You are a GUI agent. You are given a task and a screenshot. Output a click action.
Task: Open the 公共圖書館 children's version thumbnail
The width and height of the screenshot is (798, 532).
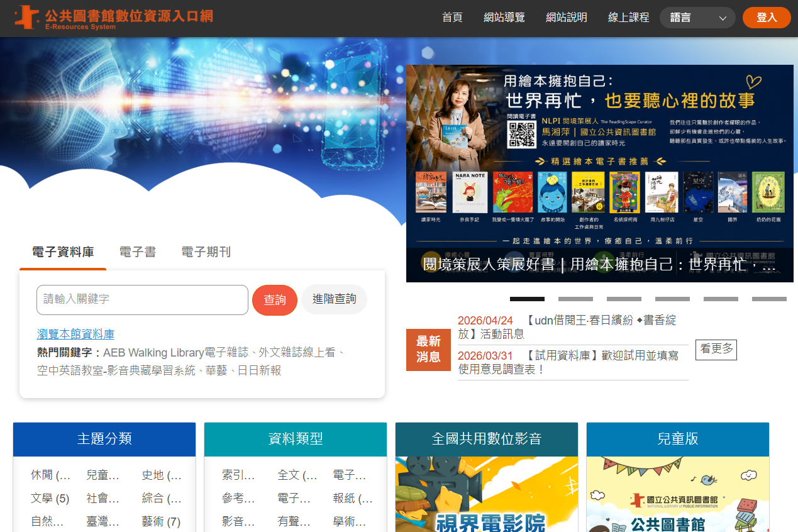click(x=678, y=494)
